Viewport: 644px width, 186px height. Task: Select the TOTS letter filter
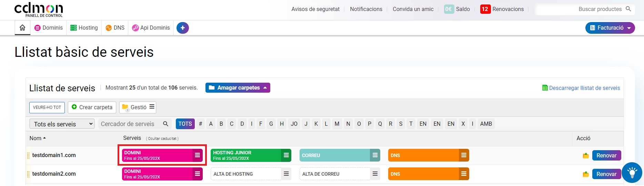pos(185,124)
